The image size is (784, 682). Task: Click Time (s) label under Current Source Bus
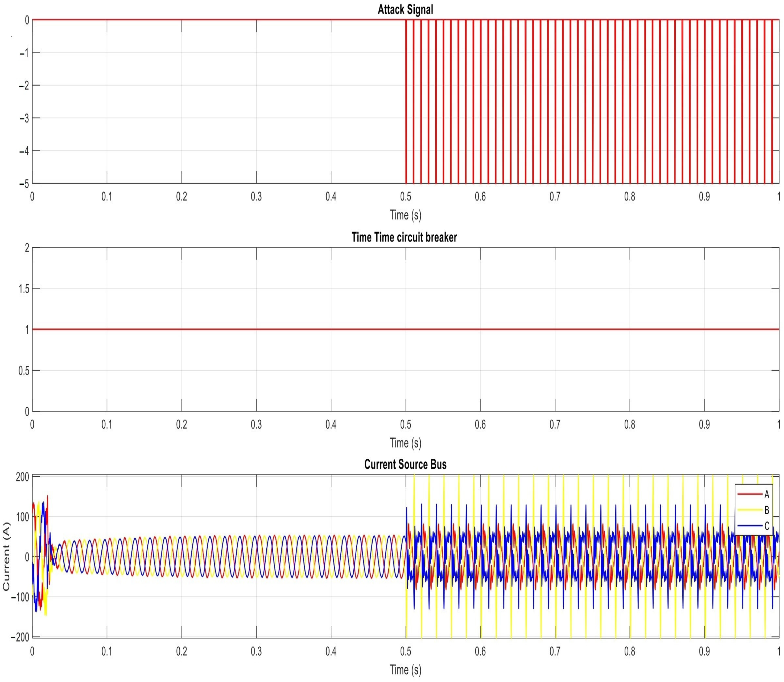tap(405, 669)
